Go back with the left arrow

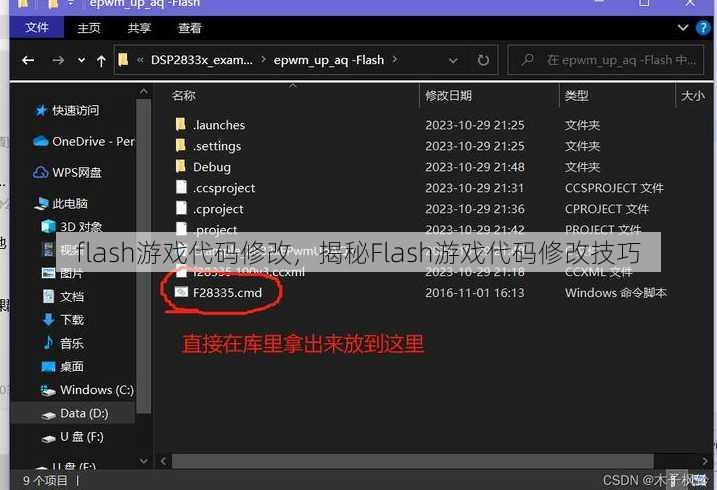tap(28, 60)
